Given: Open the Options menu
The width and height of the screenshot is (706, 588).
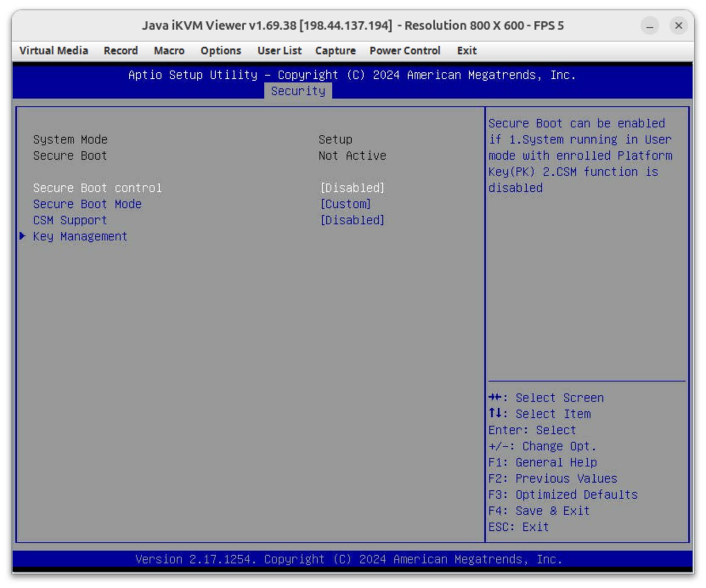Looking at the screenshot, I should [221, 51].
